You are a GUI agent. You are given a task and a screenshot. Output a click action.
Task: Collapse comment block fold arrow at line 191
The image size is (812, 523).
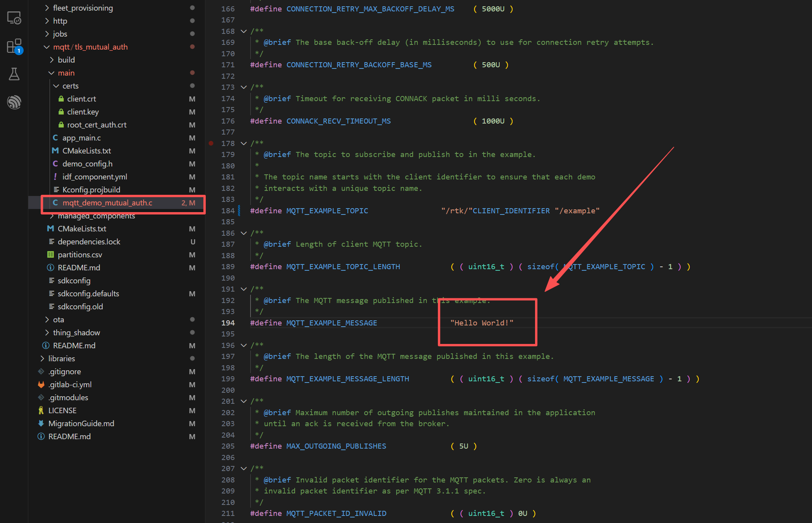click(244, 289)
